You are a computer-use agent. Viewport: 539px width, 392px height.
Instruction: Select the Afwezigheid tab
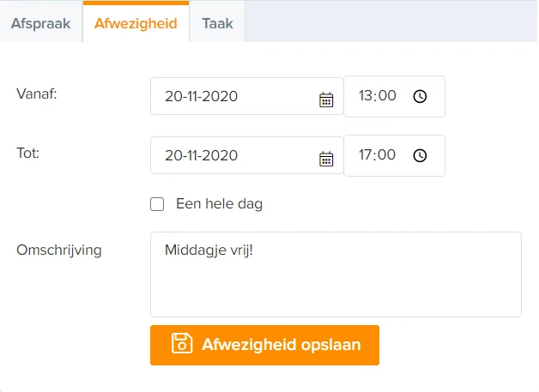coord(136,23)
